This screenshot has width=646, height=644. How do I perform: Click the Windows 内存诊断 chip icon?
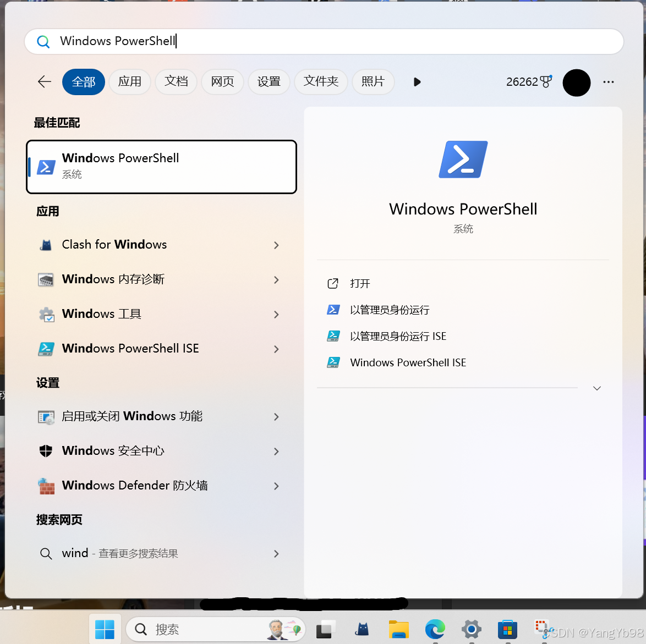tap(46, 279)
